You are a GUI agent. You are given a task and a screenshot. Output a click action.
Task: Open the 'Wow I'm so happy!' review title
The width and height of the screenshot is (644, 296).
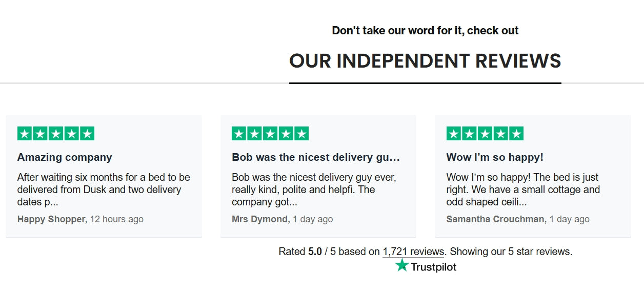[x=495, y=157]
